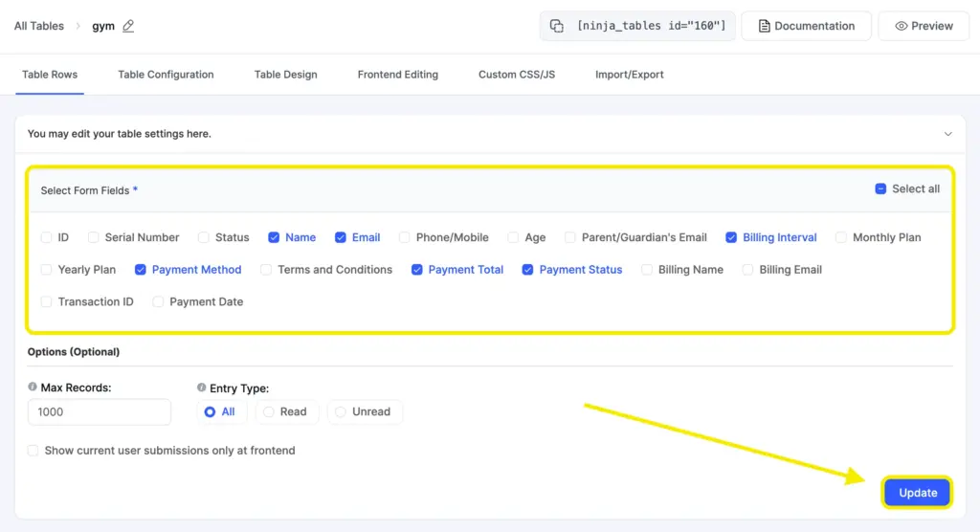Image resolution: width=980 pixels, height=532 pixels.
Task: Toggle the Select all checkbox
Action: point(880,188)
